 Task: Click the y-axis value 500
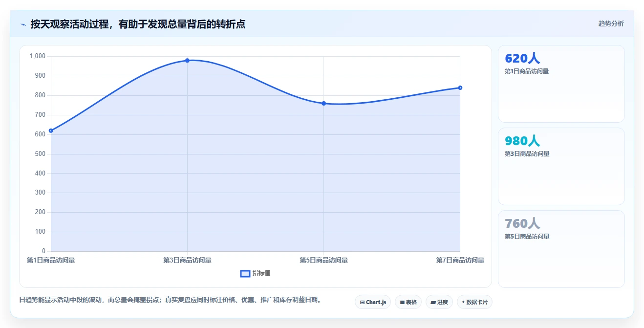tap(40, 154)
